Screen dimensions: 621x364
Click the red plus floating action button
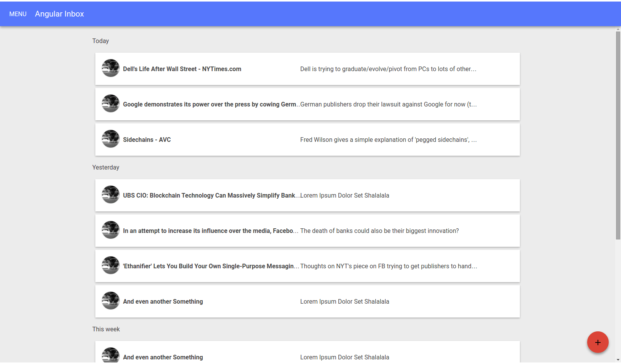[598, 342]
